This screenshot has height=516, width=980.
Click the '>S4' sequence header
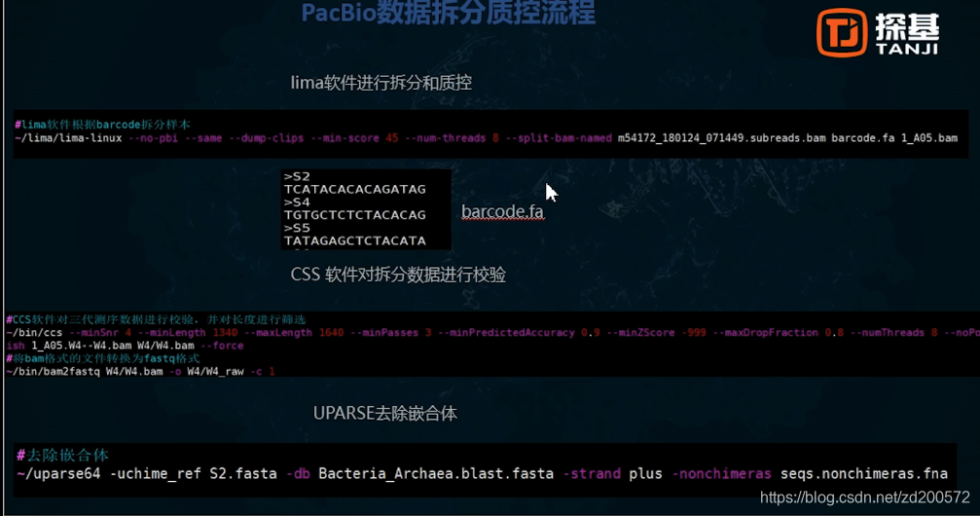coord(297,203)
